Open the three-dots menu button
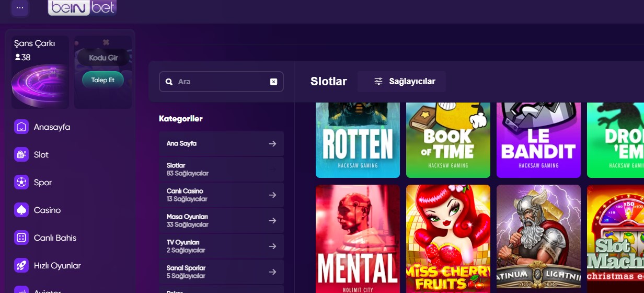644x293 pixels. (x=20, y=8)
